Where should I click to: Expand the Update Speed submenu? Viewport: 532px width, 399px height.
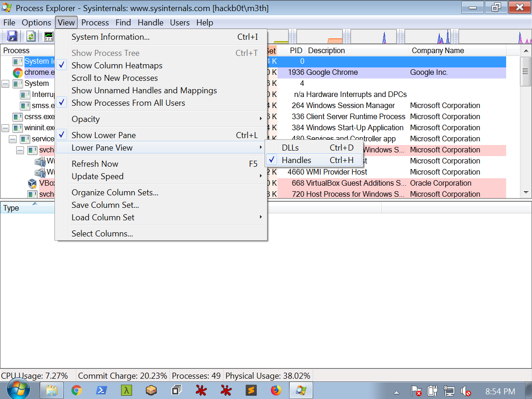click(x=161, y=176)
